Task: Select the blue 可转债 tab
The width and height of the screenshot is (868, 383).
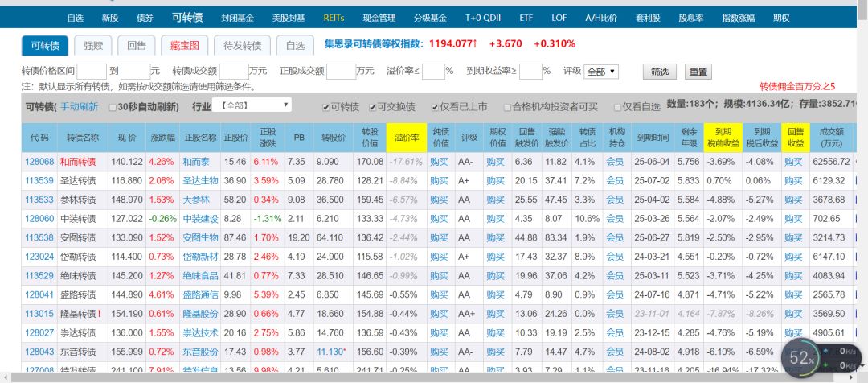Action: (45, 45)
